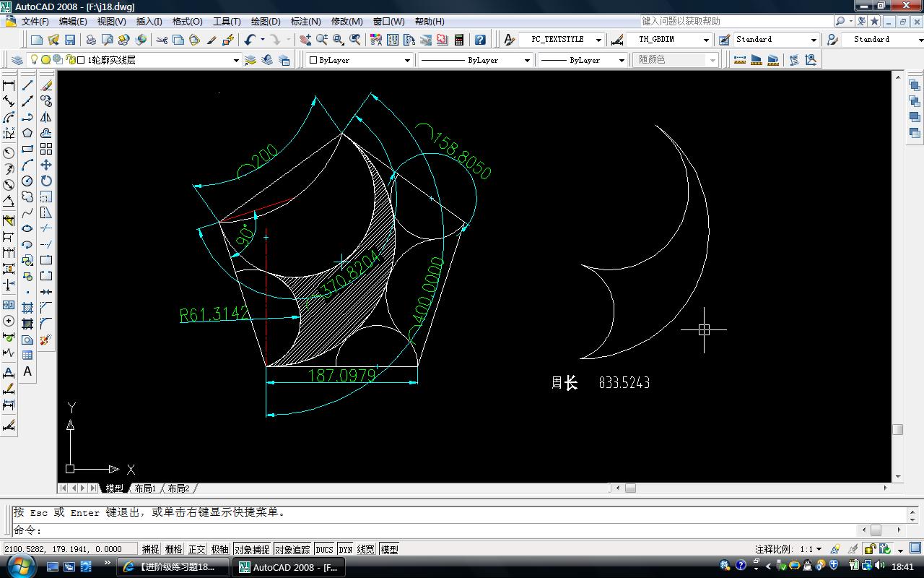The height and width of the screenshot is (578, 924).
Task: Open the undo history dropdown arrow
Action: [x=263, y=40]
